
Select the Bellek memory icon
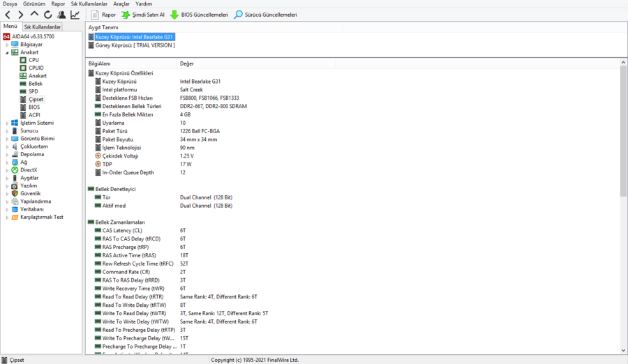tap(23, 84)
